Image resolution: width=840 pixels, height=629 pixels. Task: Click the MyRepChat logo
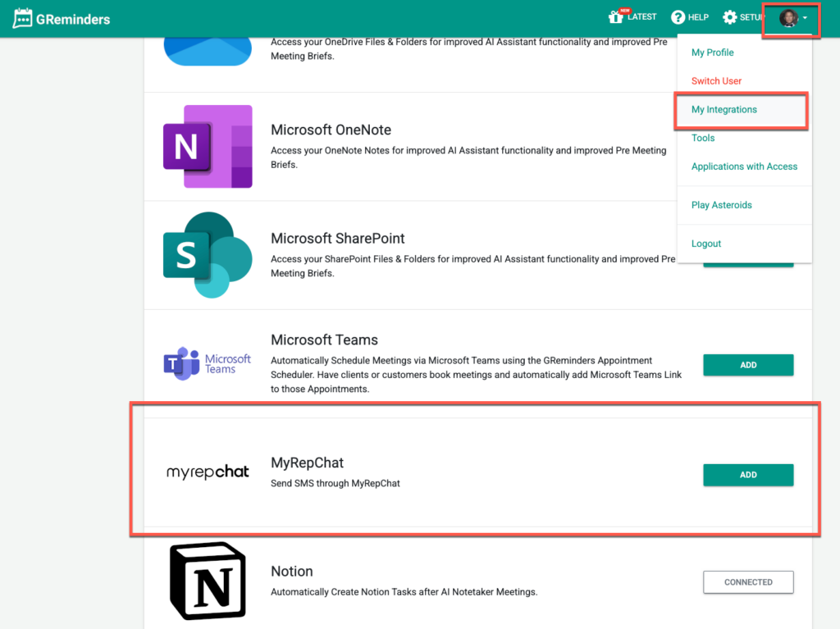[x=207, y=472]
